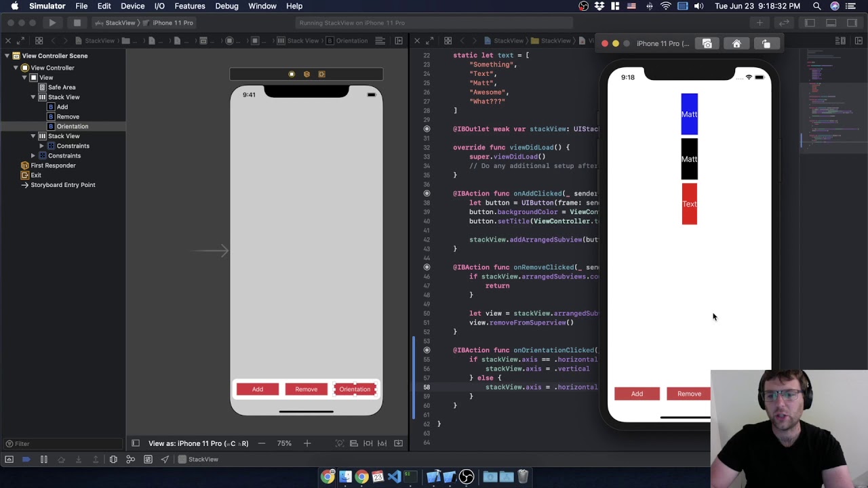Toggle breakpoints activation in debug bar

coord(26,460)
